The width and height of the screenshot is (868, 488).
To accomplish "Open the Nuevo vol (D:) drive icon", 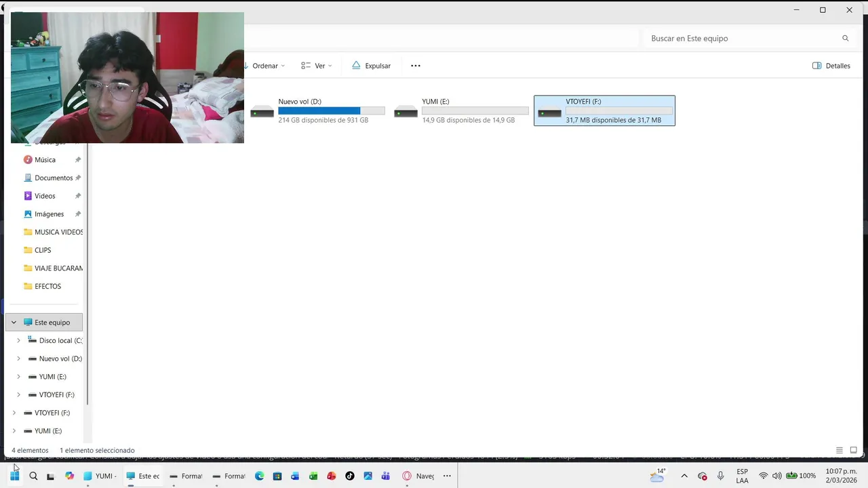I will [x=262, y=112].
